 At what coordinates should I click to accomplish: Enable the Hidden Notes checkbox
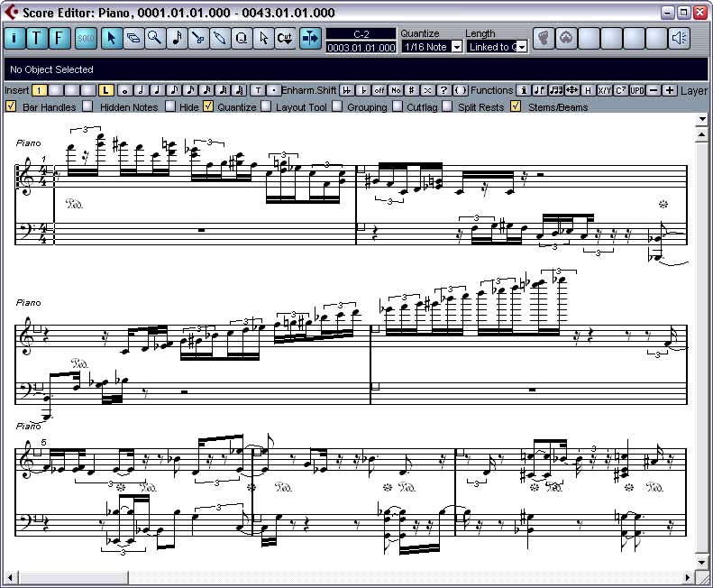(88, 106)
